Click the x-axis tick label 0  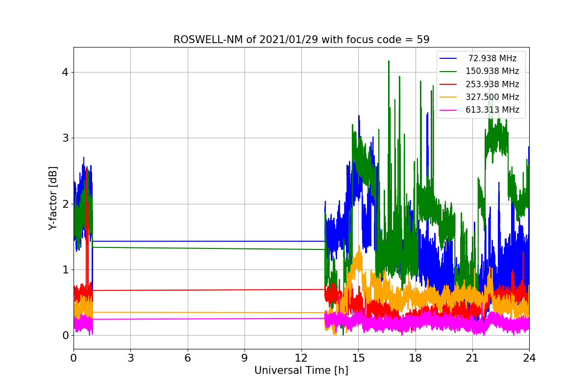[73, 358]
